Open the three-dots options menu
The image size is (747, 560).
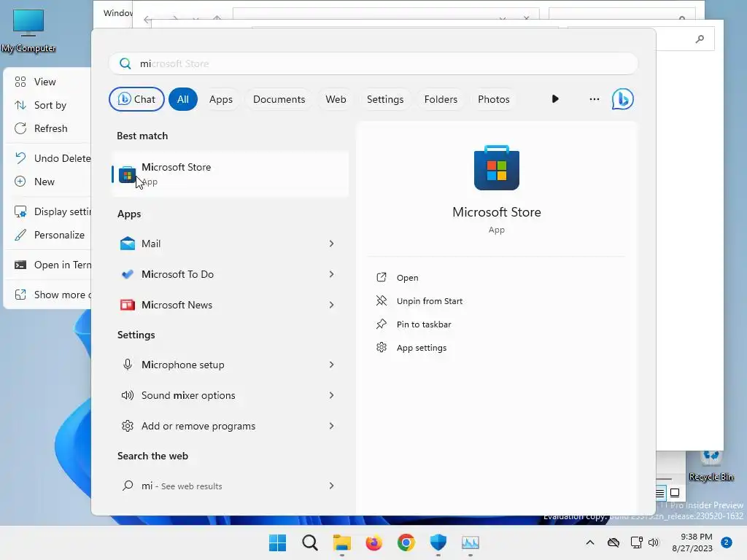(x=594, y=99)
